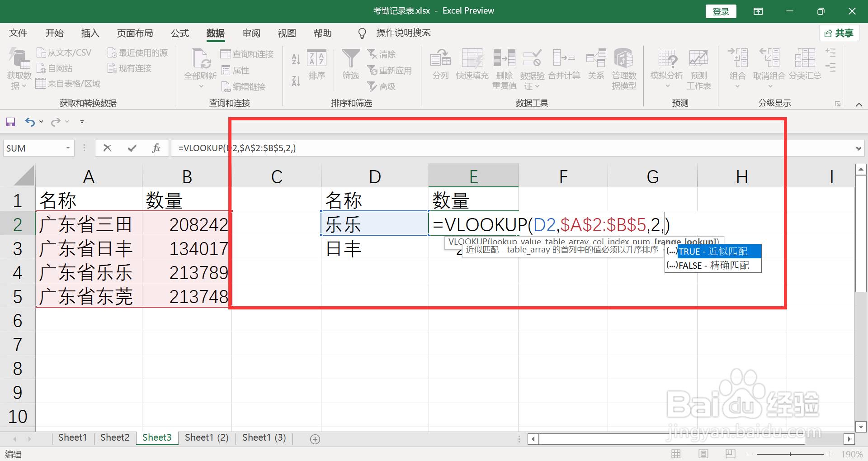The height and width of the screenshot is (461, 868).
Task: Select TRUE - 近似匹配 from the autocomplete list
Action: (x=712, y=251)
